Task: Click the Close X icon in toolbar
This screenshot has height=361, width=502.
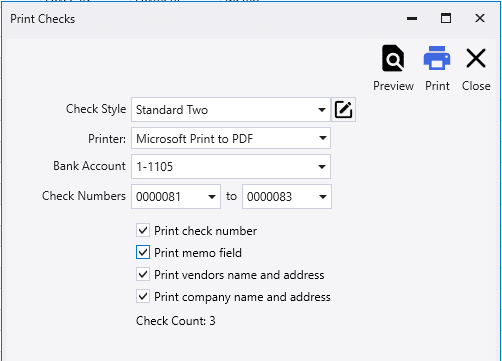Action: click(x=476, y=58)
